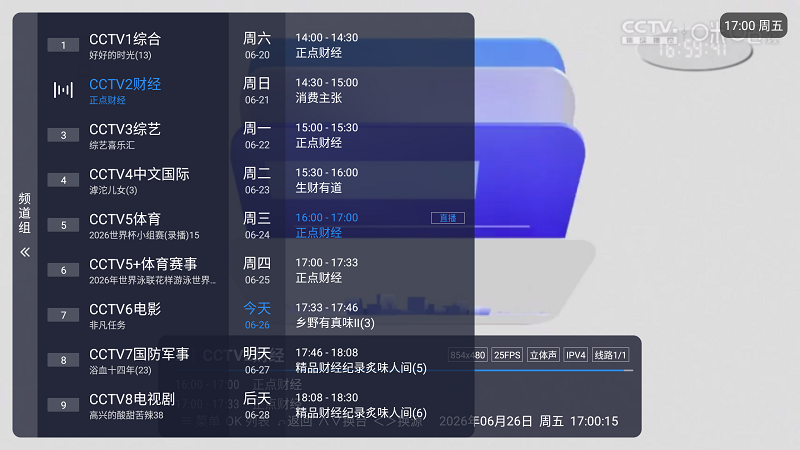Open the CCTV4中文国际 channel
The image size is (800, 450).
tap(133, 180)
